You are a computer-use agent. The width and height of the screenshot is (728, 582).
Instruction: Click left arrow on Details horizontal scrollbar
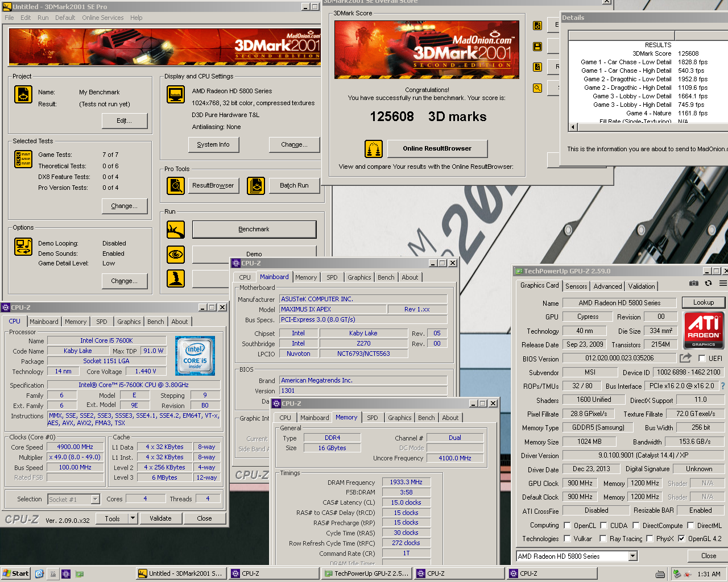(x=573, y=127)
